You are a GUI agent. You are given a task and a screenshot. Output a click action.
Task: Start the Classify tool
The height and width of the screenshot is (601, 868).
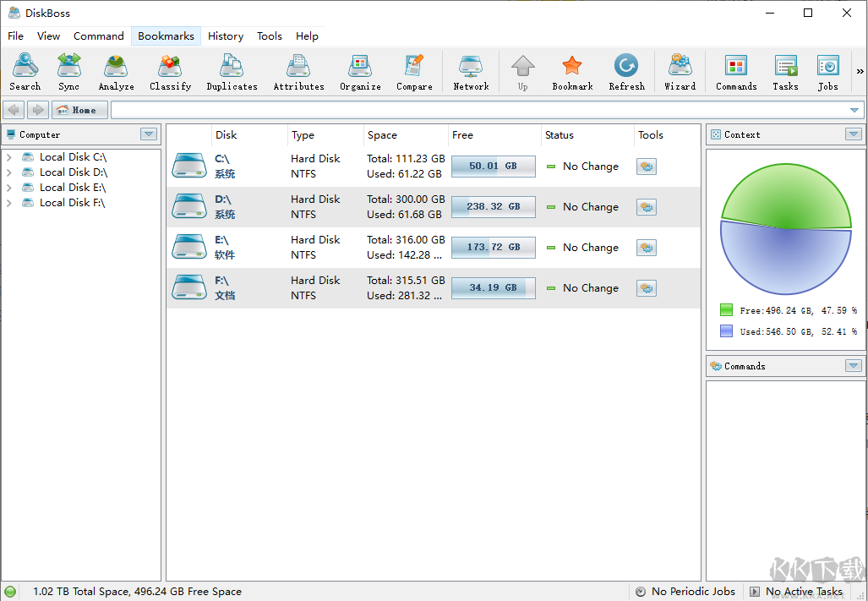click(x=170, y=72)
